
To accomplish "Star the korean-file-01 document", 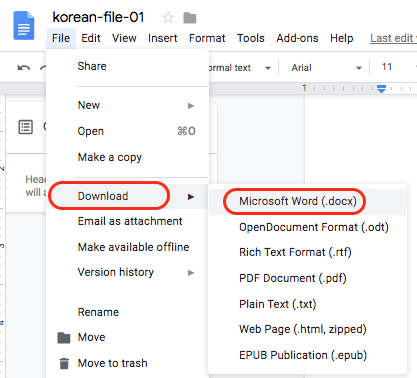I will tap(168, 17).
